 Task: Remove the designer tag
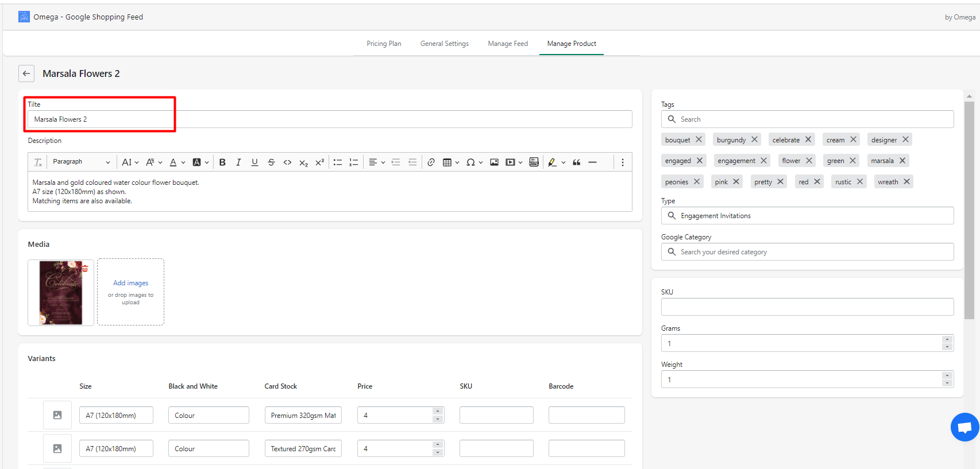click(x=905, y=139)
